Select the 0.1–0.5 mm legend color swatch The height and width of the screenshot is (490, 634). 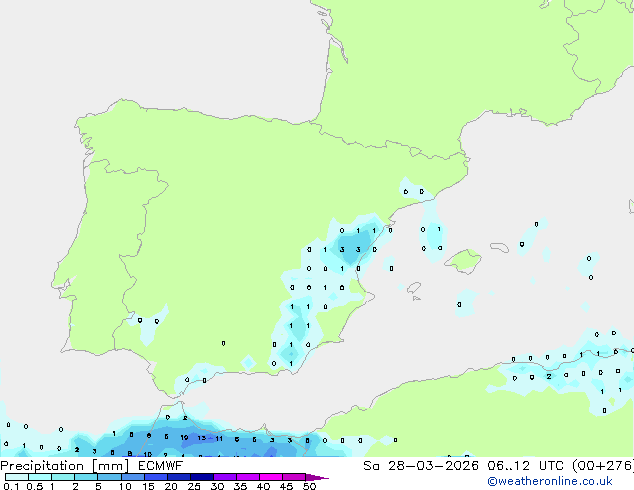(x=17, y=477)
